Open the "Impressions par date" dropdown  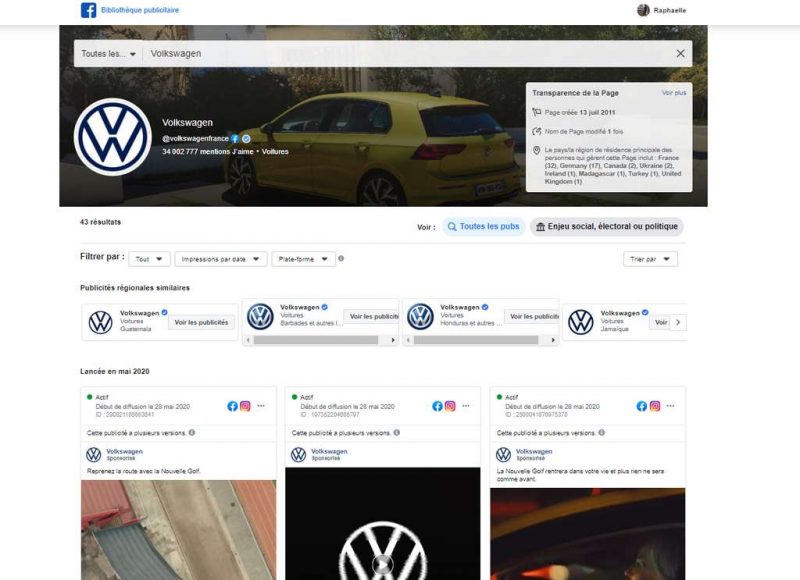[220, 259]
